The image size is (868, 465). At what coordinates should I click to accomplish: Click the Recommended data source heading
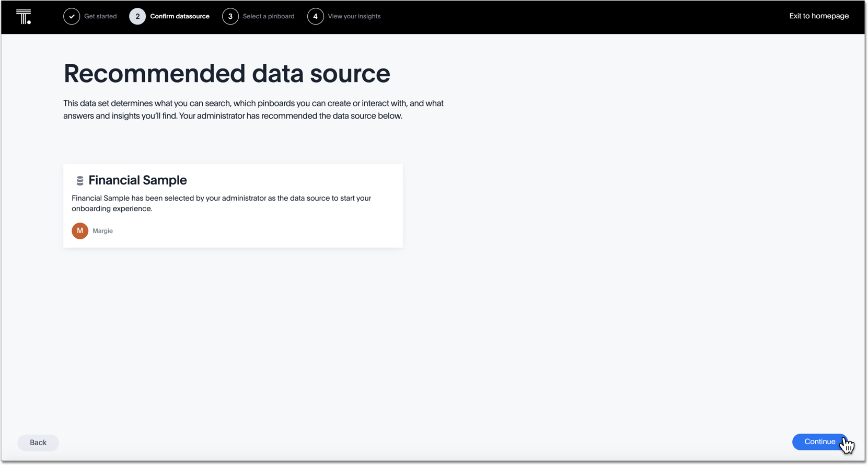[x=227, y=74]
